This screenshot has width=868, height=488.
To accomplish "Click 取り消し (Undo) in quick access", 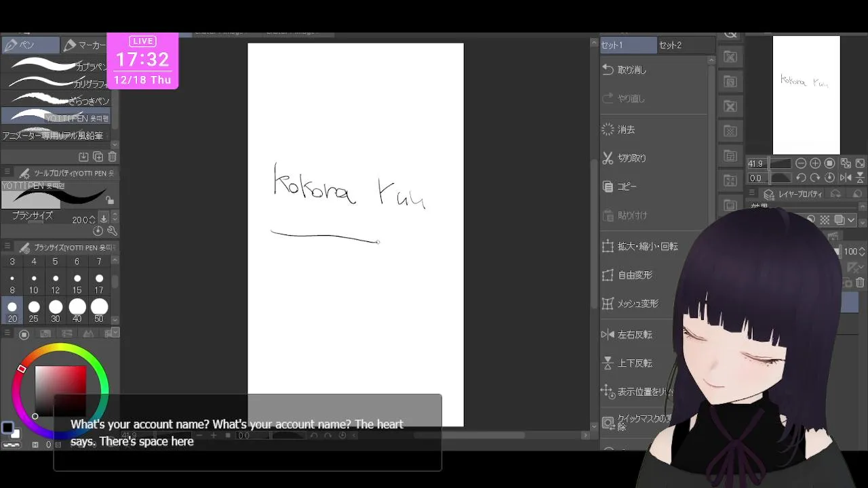I will click(653, 70).
